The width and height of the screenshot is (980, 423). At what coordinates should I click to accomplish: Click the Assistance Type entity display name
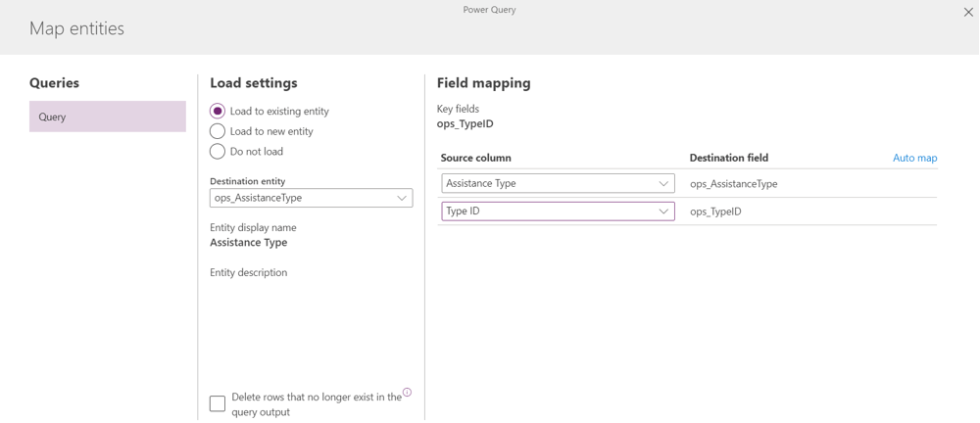[x=249, y=243]
